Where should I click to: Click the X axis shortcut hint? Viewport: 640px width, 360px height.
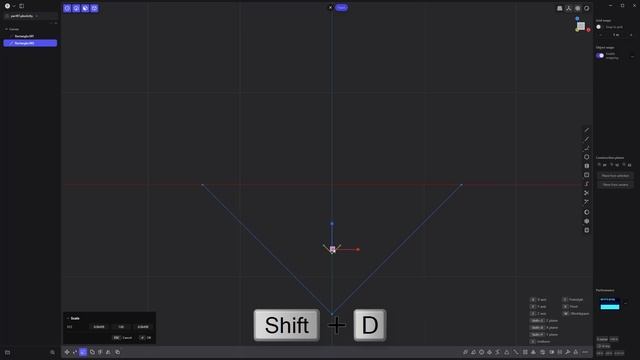539,300
